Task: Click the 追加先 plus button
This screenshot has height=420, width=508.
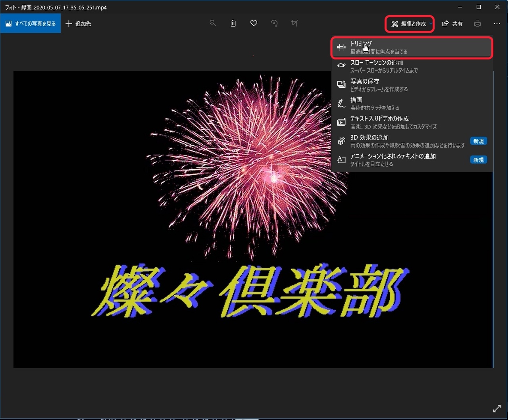Action: coord(78,24)
